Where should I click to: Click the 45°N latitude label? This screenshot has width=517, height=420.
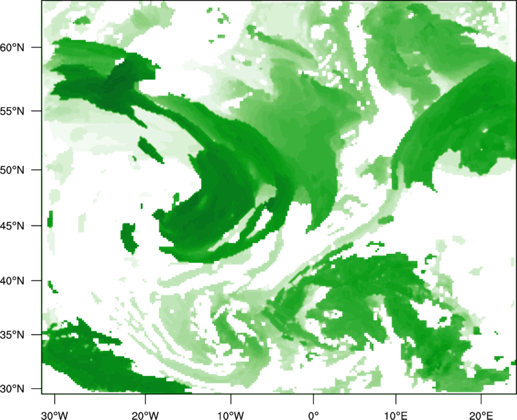(x=12, y=226)
